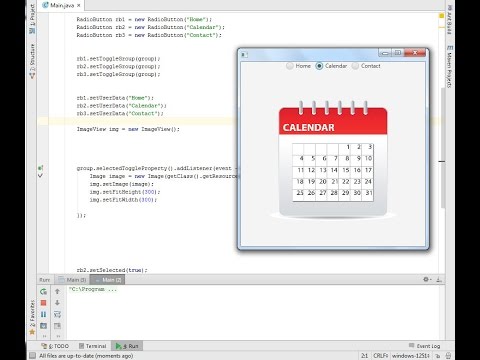Click the editor vertical scrollbar
This screenshot has height=360, width=480.
click(x=443, y=147)
